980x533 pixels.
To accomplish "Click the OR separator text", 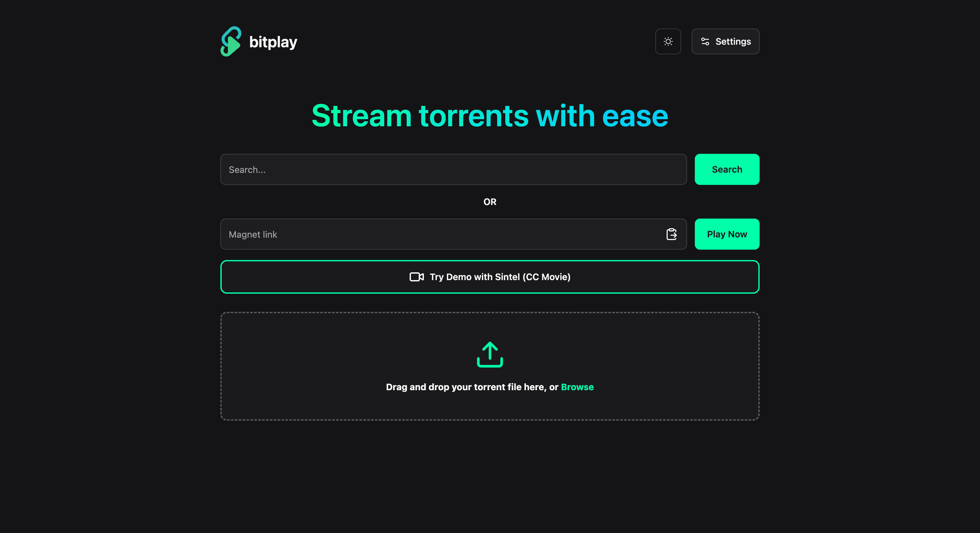I will pos(490,202).
